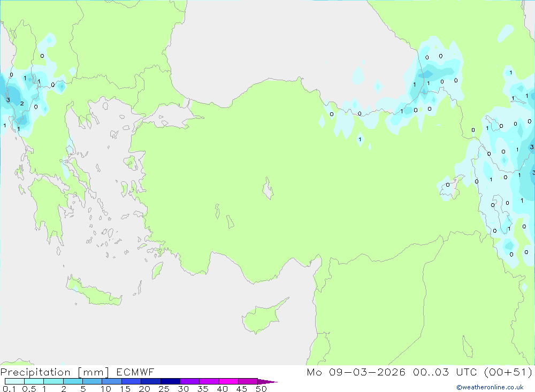
Task: Click the '15' legend scale label
Action: pyautogui.click(x=125, y=389)
